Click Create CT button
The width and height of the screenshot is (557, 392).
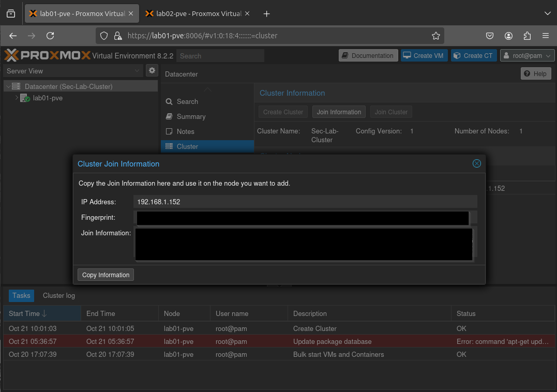click(474, 55)
